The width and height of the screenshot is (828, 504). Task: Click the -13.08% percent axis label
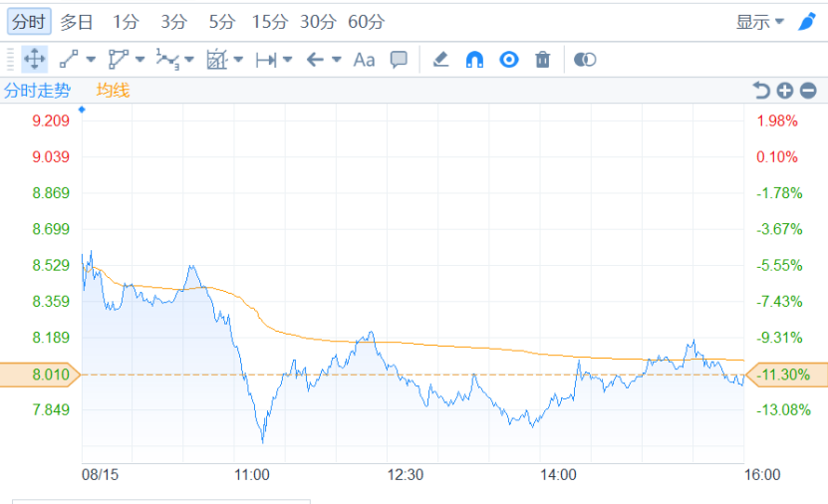783,409
